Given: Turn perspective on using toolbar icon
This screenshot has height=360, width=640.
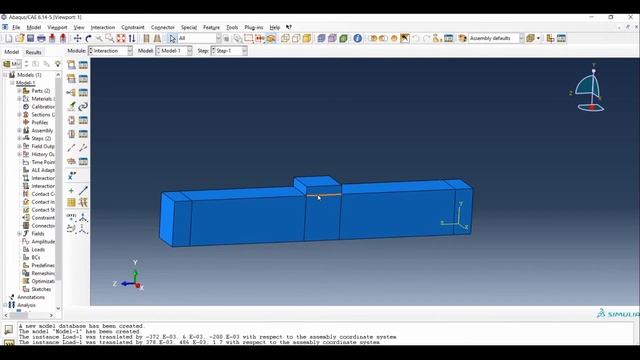Looking at the screenshot, I should point(157,38).
